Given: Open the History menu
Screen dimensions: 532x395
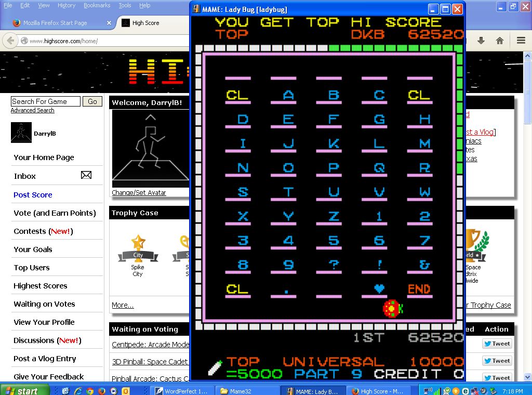Looking at the screenshot, I should pyautogui.click(x=66, y=5).
